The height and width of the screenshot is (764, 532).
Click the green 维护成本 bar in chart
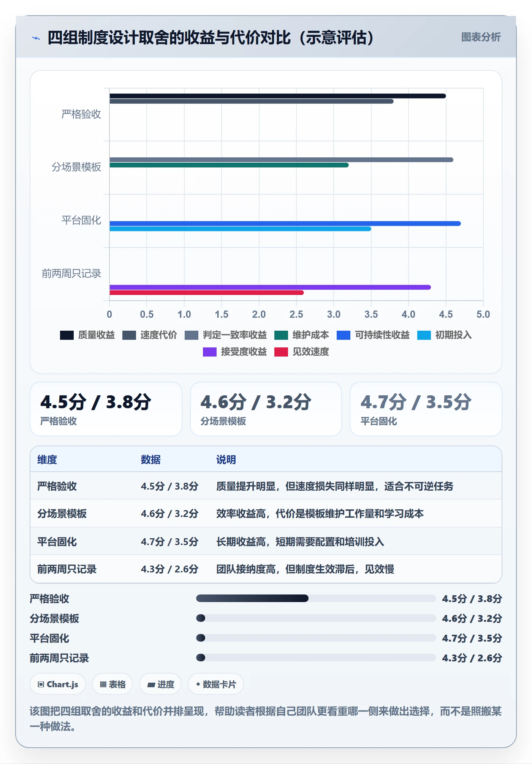(x=229, y=165)
